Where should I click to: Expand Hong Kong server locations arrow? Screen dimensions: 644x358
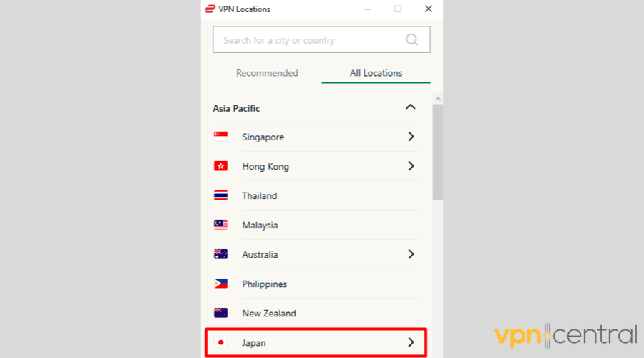pos(411,166)
